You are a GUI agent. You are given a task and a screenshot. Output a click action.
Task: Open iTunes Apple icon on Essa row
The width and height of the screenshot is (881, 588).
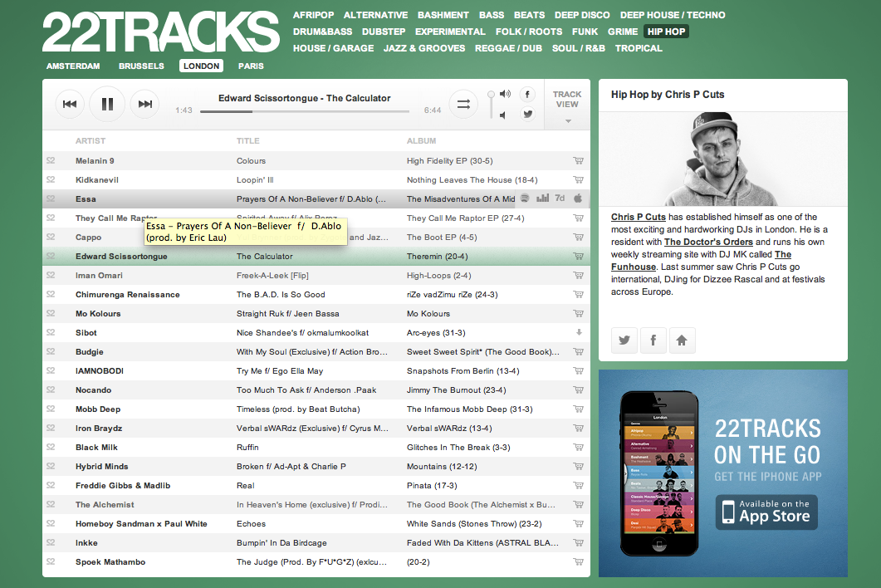click(x=579, y=198)
